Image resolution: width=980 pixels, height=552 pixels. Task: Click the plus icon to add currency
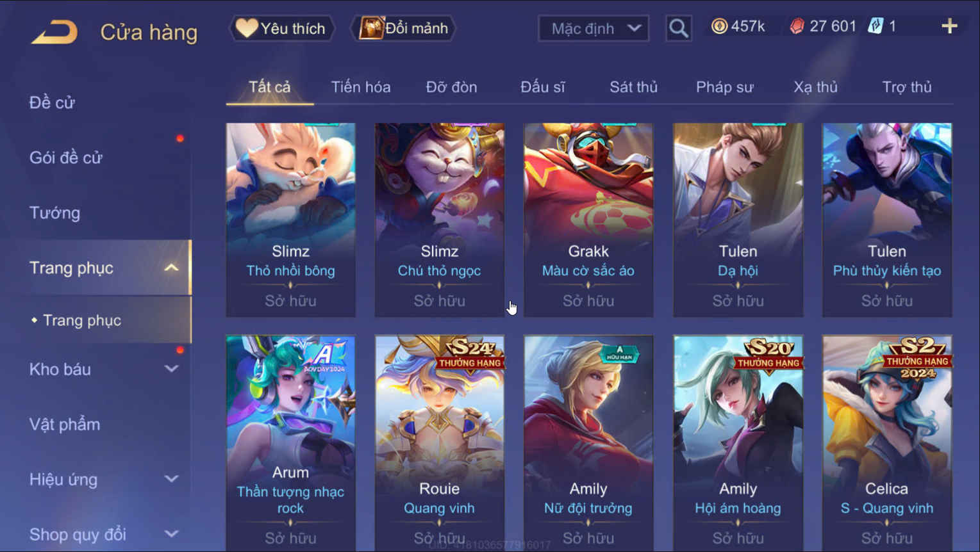949,26
